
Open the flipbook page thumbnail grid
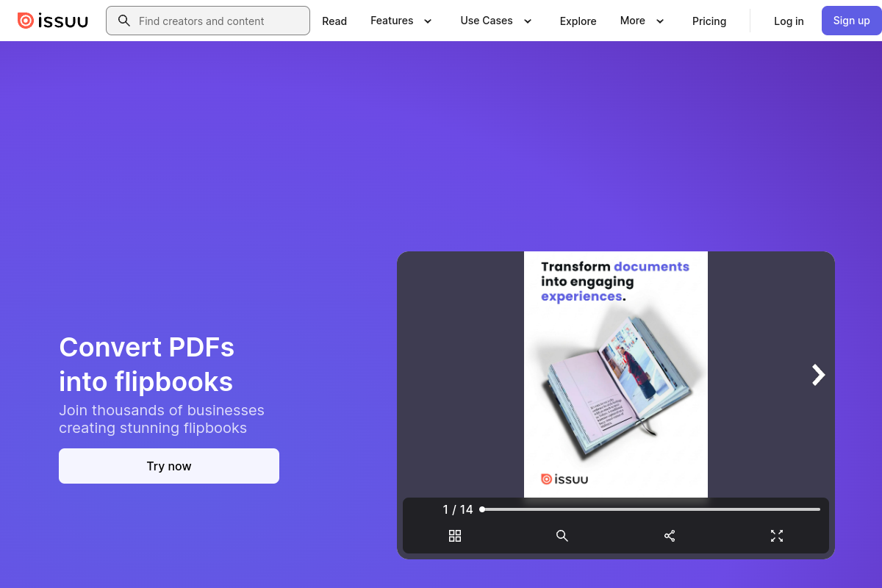click(x=455, y=536)
